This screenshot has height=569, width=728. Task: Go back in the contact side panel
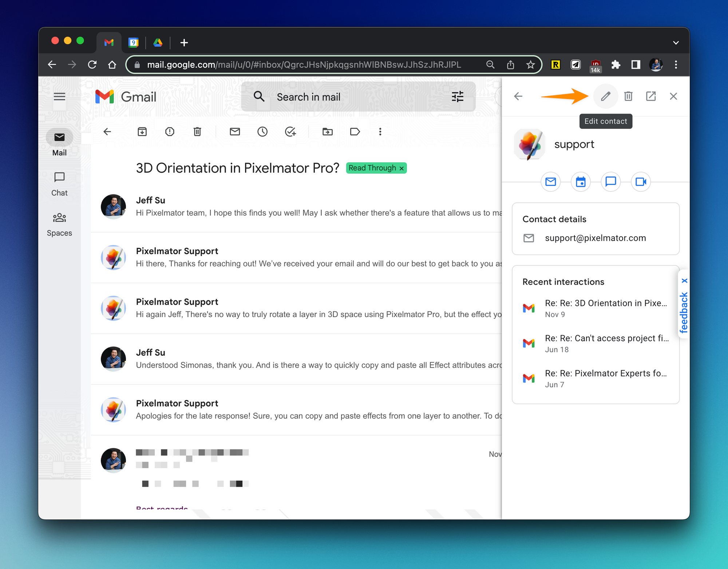518,96
